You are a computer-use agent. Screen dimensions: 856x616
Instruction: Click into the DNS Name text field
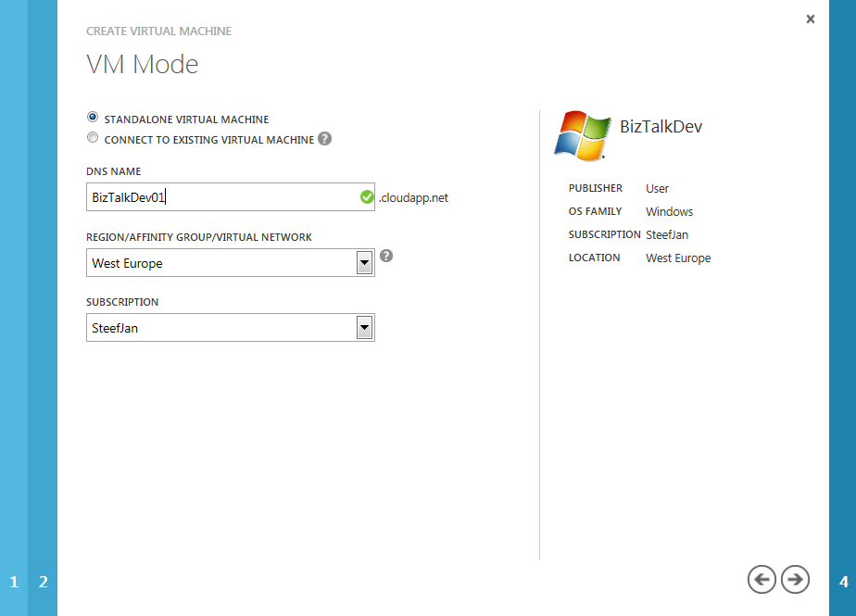click(x=220, y=197)
